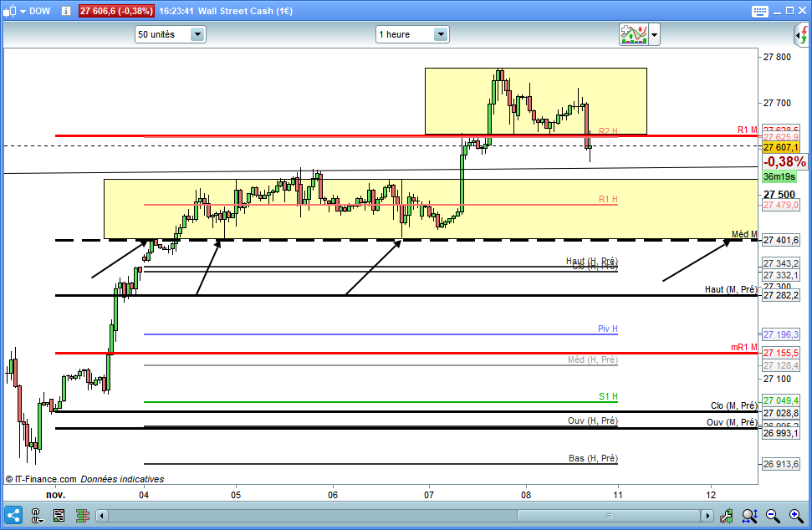Click the 27 049,4 price tag
This screenshot has height=530, width=812.
780,400
